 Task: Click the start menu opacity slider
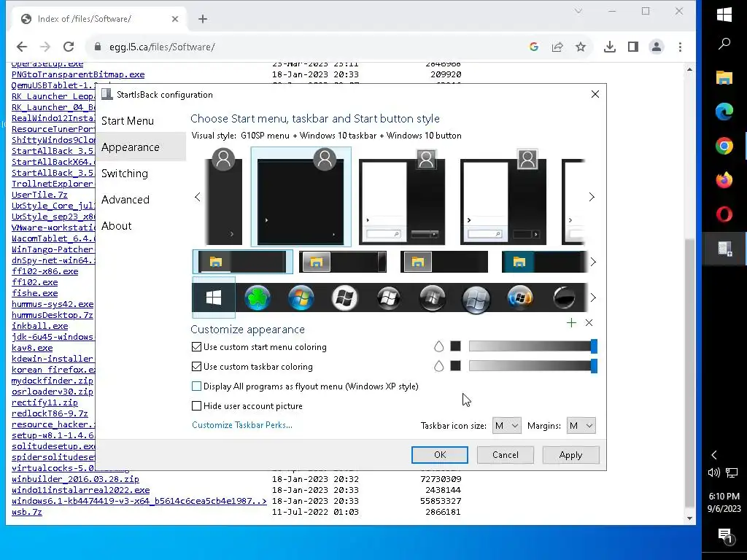tap(533, 346)
